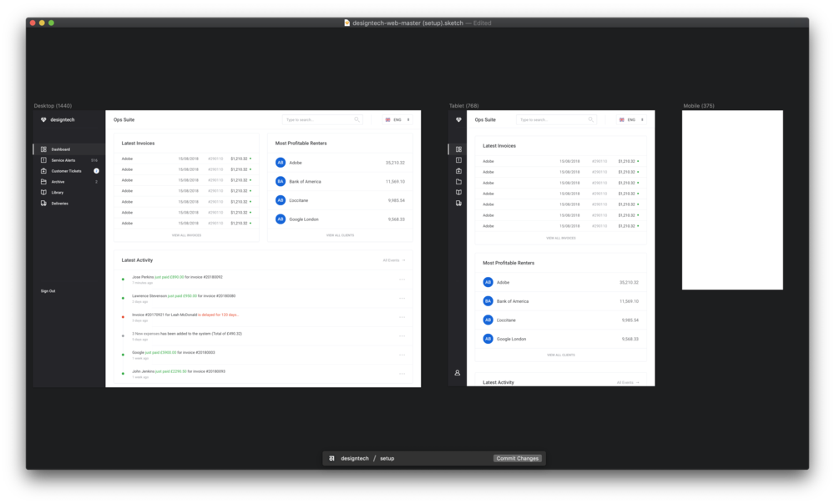Viewport: 835px width, 504px height.
Task: Click the Library book icon in Tablet sidebar
Action: (458, 192)
